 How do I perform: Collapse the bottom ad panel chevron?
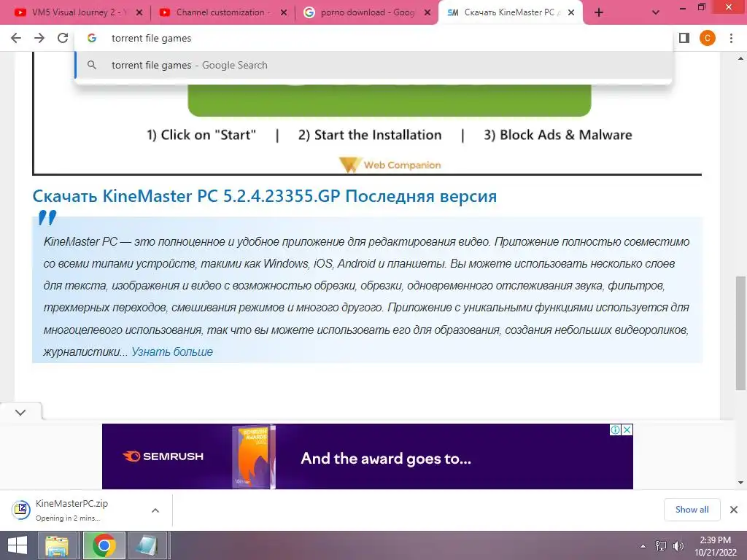click(20, 413)
